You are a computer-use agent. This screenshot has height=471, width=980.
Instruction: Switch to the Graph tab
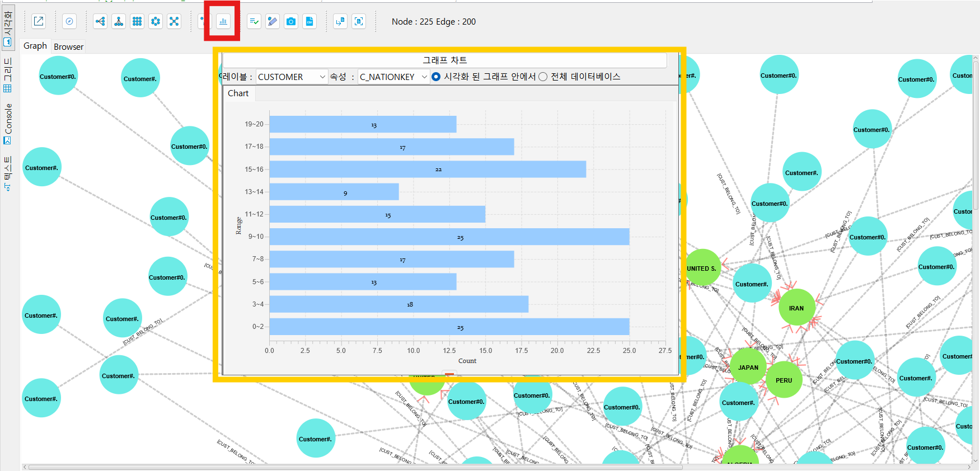point(35,46)
